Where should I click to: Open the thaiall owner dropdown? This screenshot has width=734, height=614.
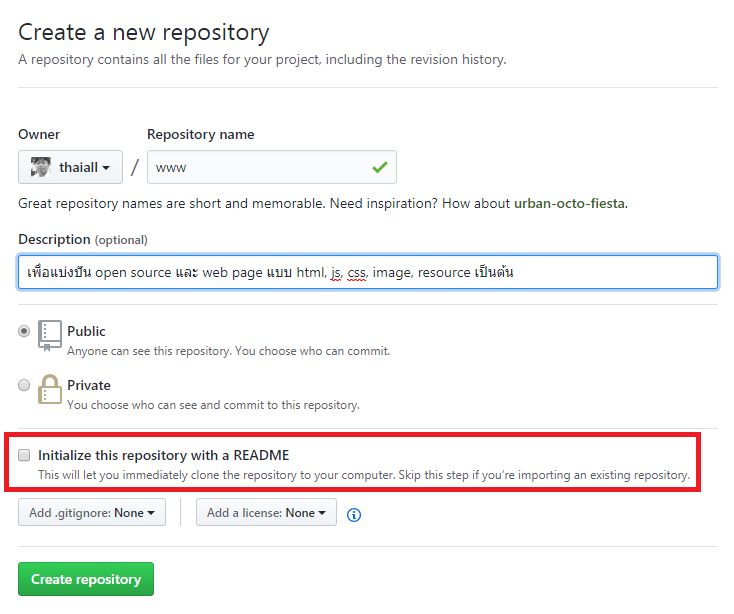pyautogui.click(x=70, y=167)
